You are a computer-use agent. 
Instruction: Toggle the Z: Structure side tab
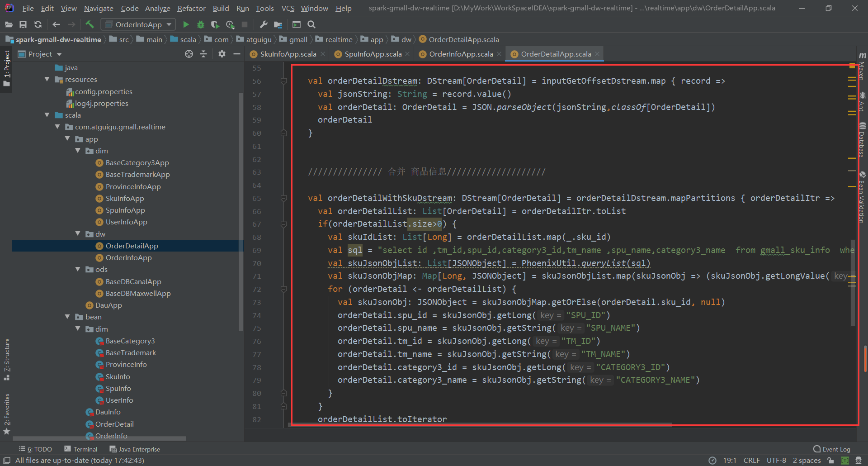pyautogui.click(x=6, y=359)
